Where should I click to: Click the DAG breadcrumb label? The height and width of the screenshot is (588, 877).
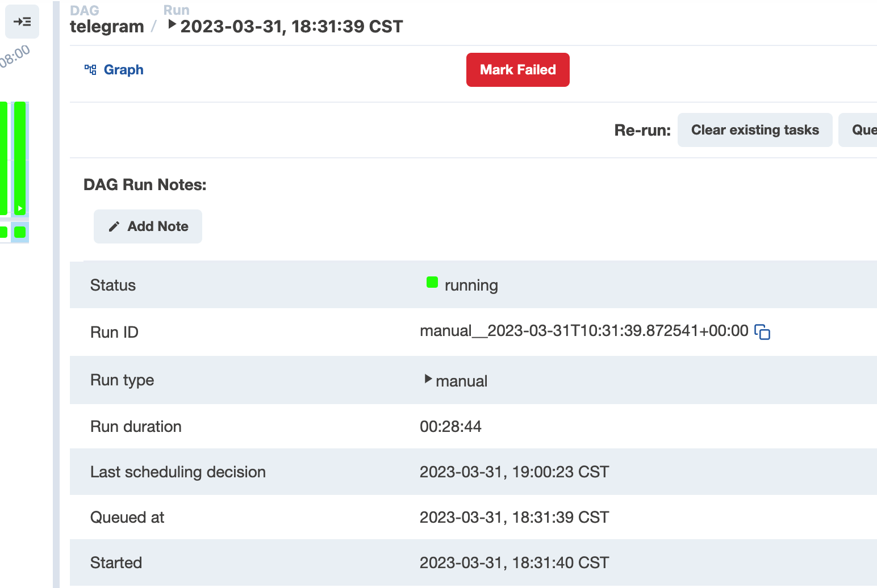[84, 10]
